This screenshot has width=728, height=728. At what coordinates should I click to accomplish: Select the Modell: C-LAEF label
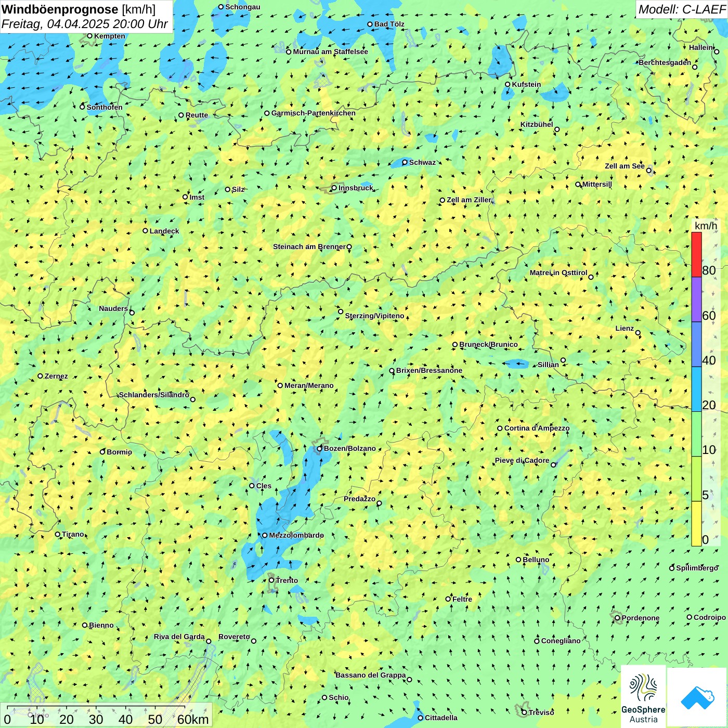(682, 9)
